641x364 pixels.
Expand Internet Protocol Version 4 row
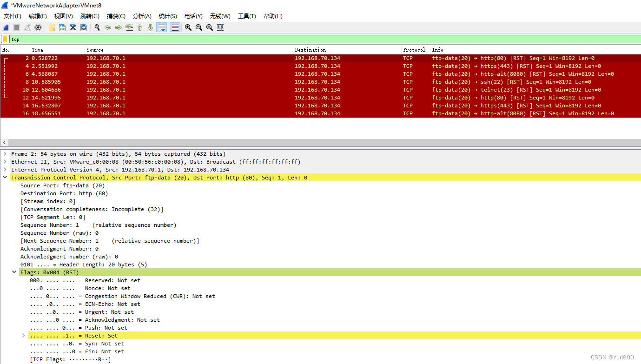pyautogui.click(x=5, y=170)
